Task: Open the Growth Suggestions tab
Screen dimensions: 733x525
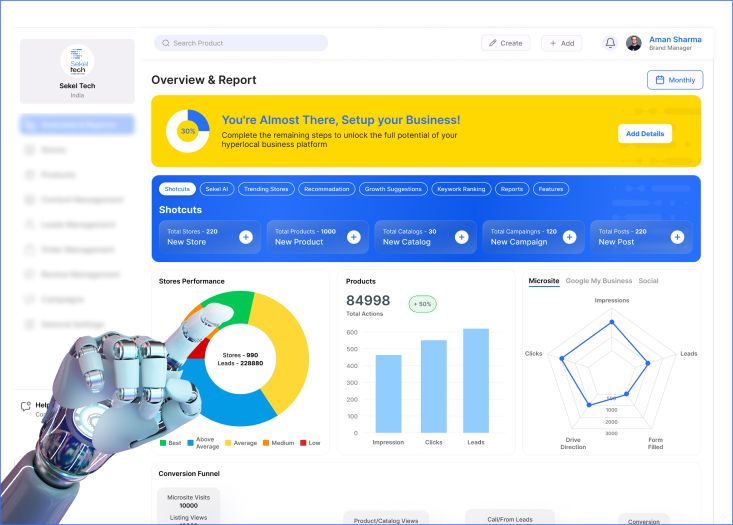Action: (393, 189)
